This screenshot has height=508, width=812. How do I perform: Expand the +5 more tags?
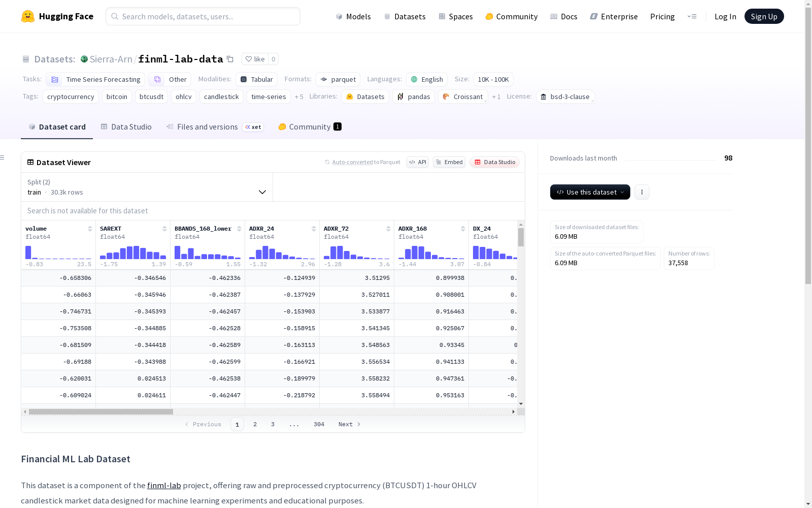(299, 97)
